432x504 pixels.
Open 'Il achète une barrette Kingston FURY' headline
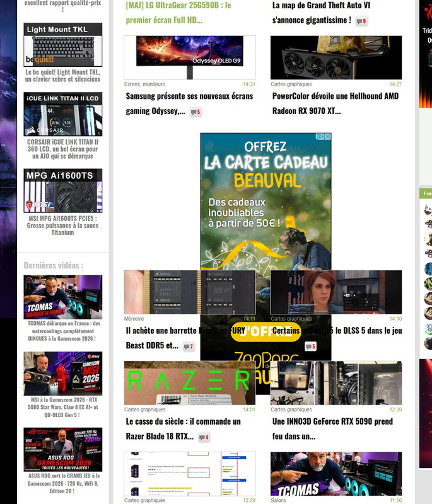coord(185,338)
